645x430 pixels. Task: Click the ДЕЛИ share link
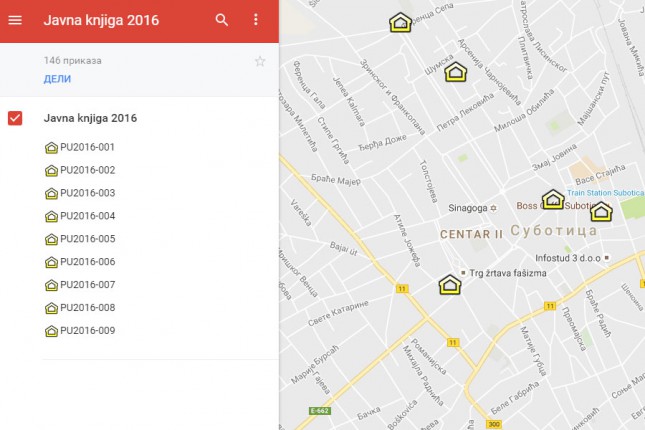coord(57,79)
